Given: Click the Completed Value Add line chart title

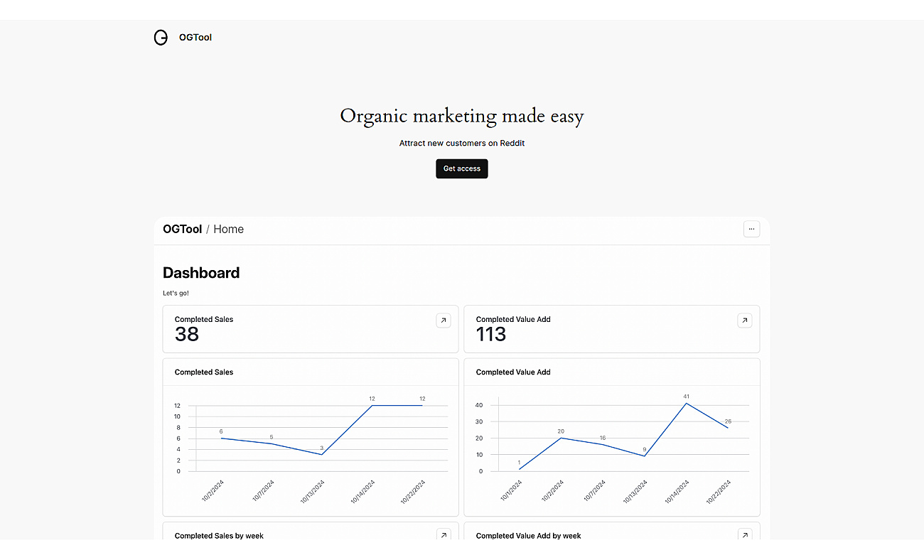Looking at the screenshot, I should click(513, 372).
